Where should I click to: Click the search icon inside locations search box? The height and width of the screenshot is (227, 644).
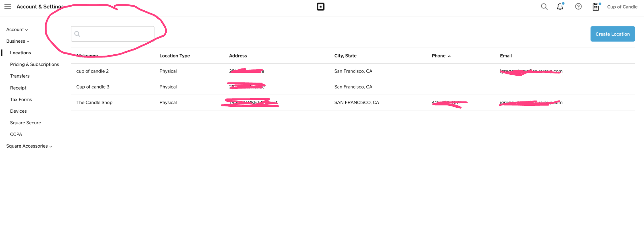77,34
